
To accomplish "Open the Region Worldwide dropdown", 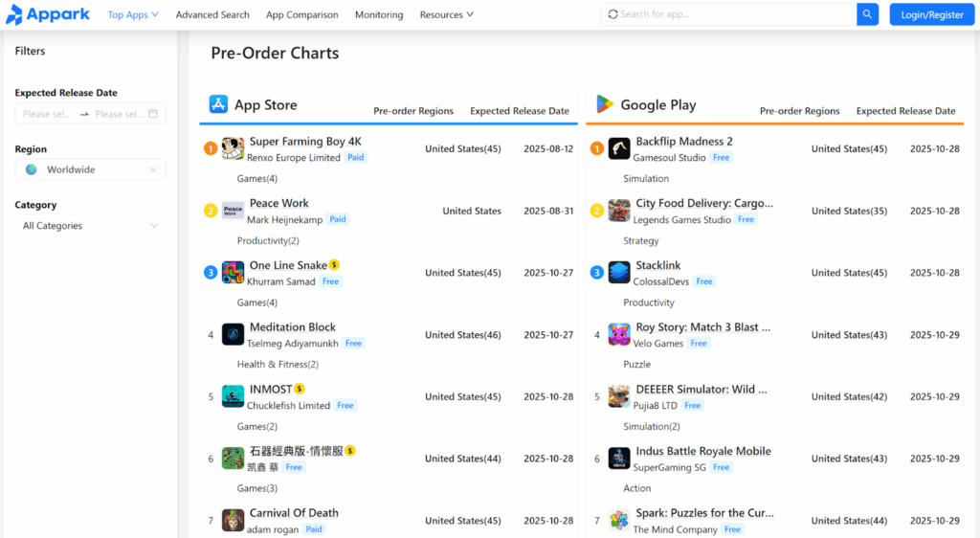I will pyautogui.click(x=90, y=169).
